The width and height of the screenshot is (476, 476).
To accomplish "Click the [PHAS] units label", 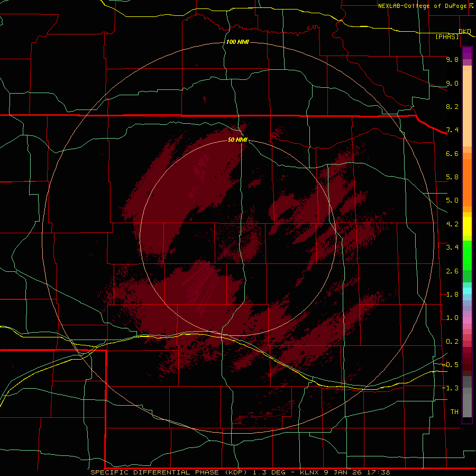I will [x=447, y=36].
